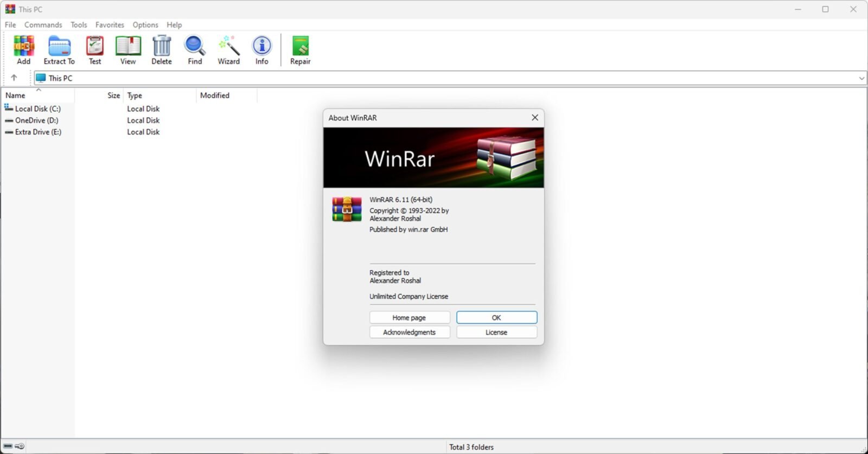
Task: Open the Favorites menu
Action: click(110, 25)
